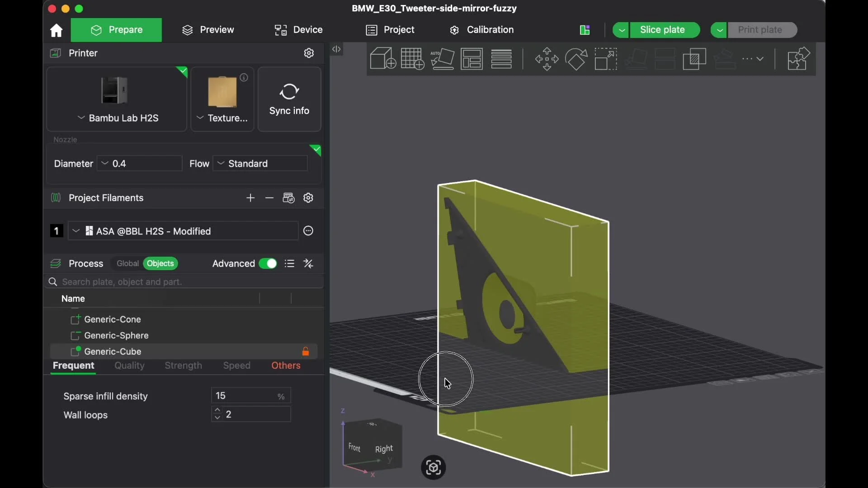This screenshot has height=488, width=868.
Task: Click the Sparse infill density field
Action: 251,396
